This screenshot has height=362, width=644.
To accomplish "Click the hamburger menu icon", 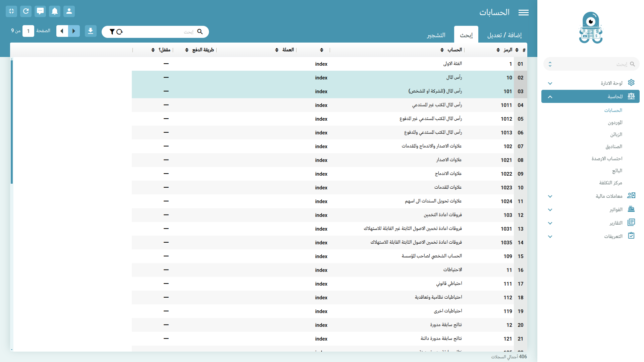I will click(523, 13).
